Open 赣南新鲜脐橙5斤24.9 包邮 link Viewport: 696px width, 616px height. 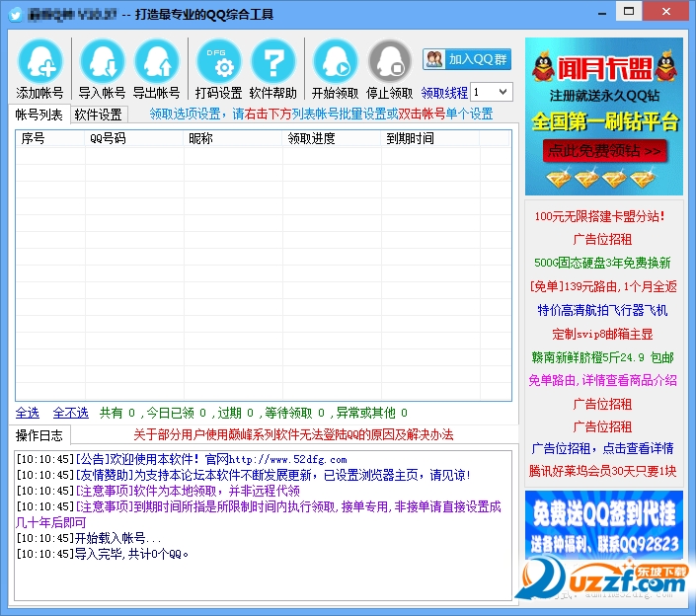click(x=602, y=357)
